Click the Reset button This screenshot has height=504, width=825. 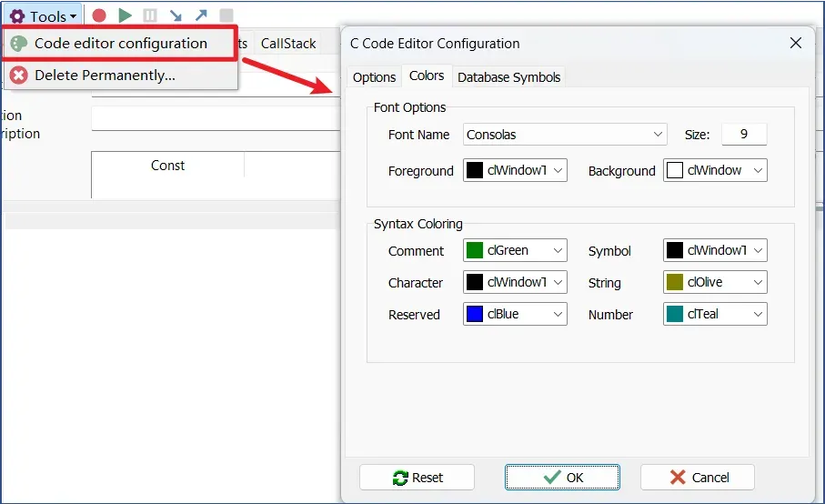[417, 478]
